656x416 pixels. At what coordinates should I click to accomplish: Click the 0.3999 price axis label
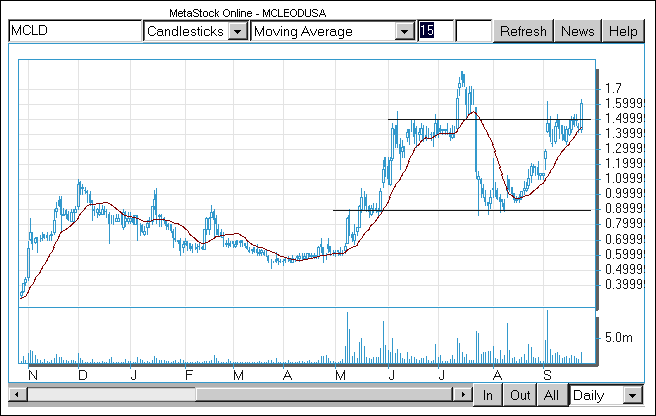(624, 285)
